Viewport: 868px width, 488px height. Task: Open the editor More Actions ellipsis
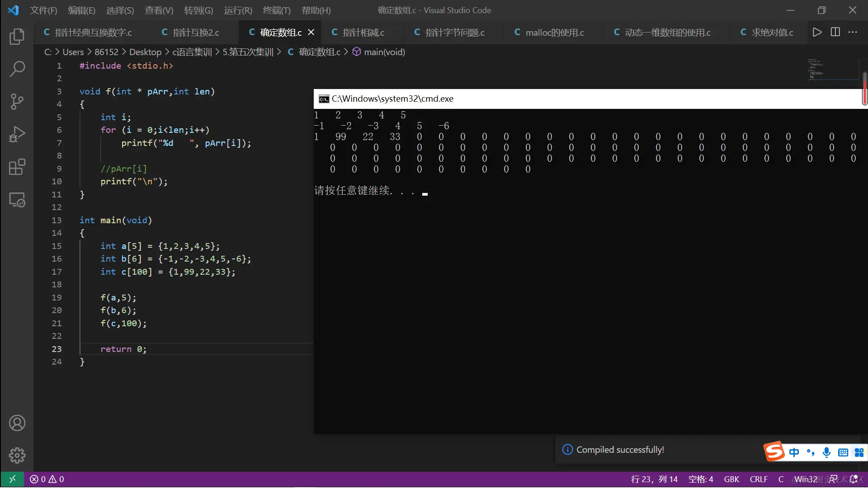pos(853,32)
